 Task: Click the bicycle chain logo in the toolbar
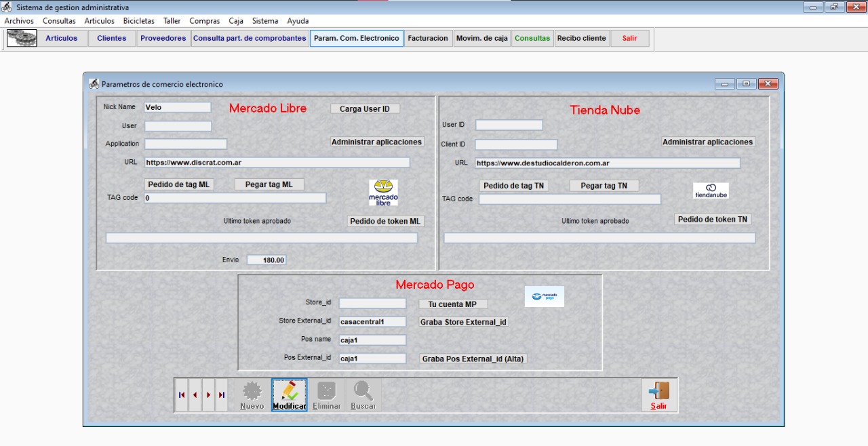point(22,38)
